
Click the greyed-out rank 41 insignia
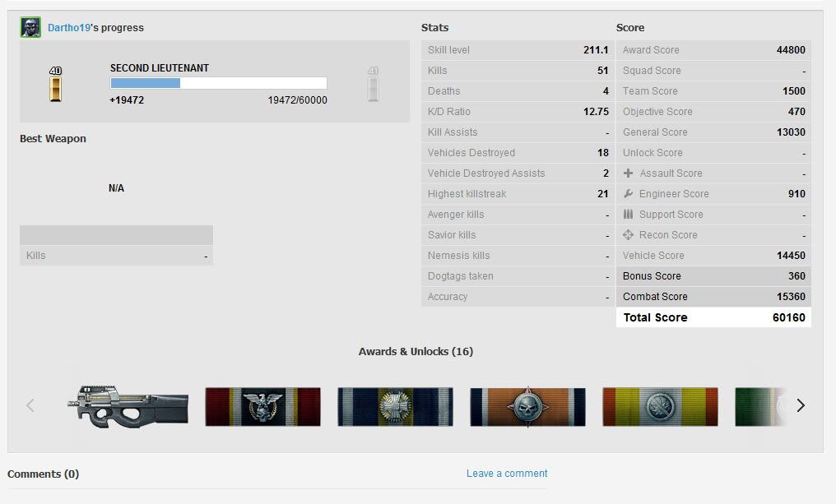point(373,85)
